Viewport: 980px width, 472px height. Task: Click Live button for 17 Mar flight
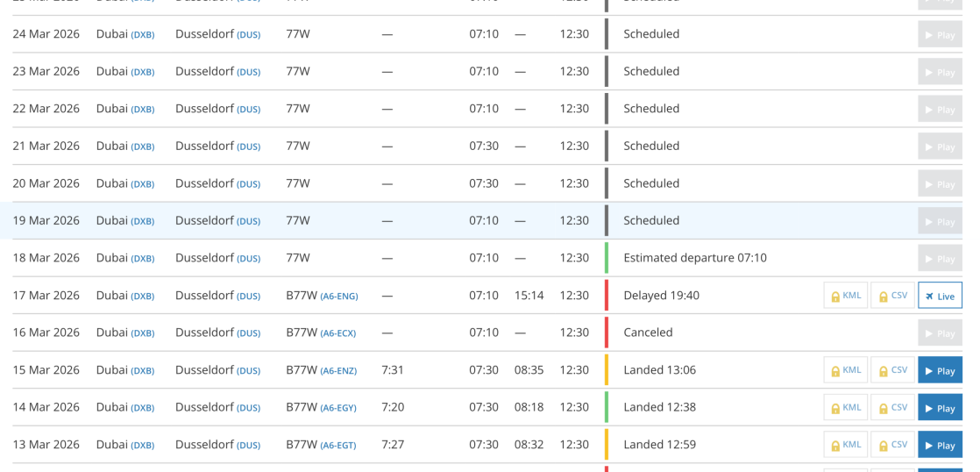[x=940, y=296]
